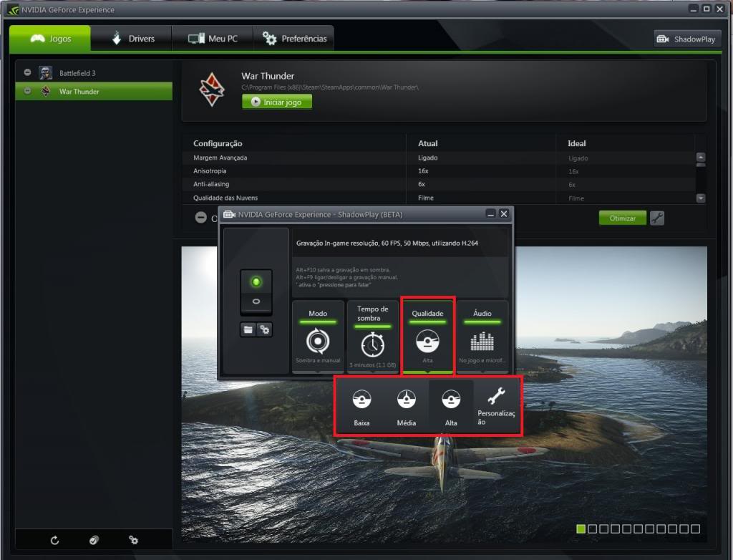Click the Battlefield 3 game thumbnail icon

click(x=45, y=73)
